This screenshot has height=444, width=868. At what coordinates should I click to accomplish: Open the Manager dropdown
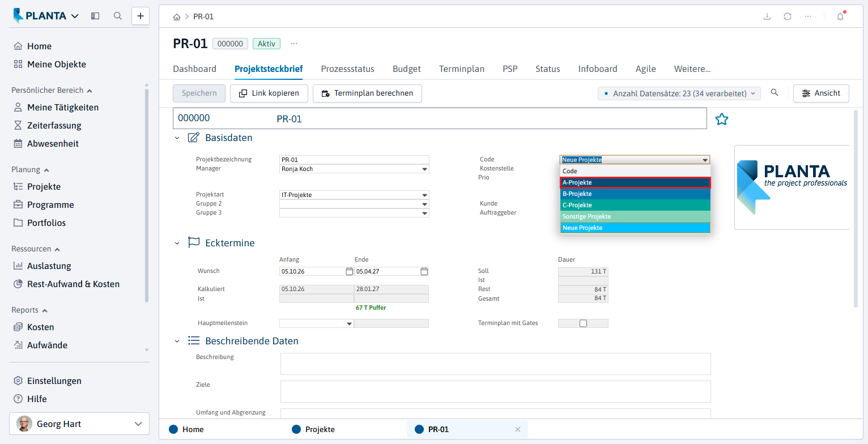click(424, 169)
